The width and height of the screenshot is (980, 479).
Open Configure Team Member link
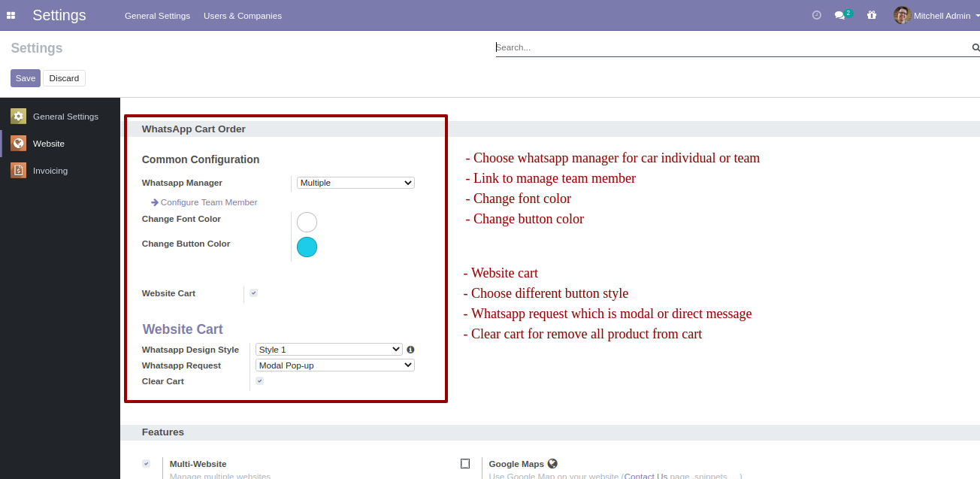(x=209, y=202)
